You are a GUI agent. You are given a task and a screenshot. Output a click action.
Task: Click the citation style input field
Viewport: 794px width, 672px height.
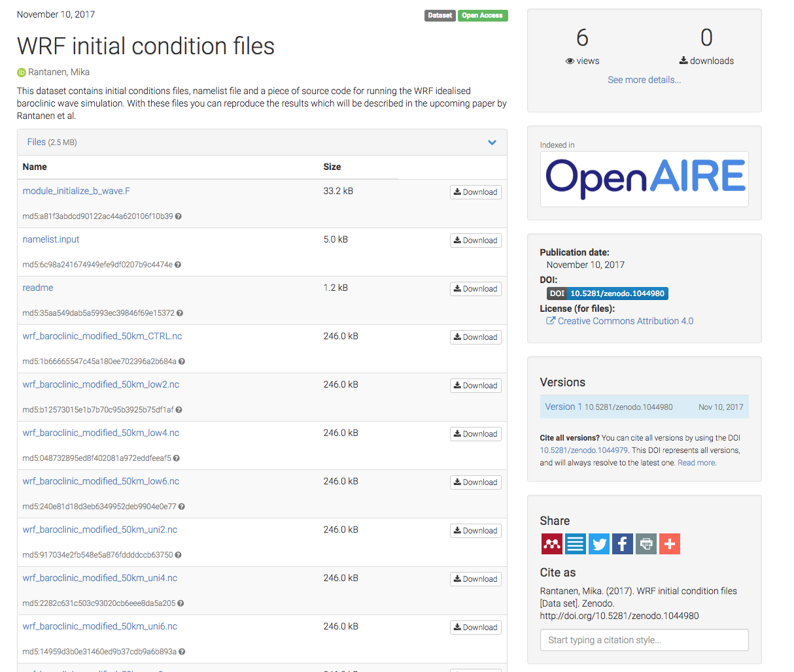(x=644, y=640)
